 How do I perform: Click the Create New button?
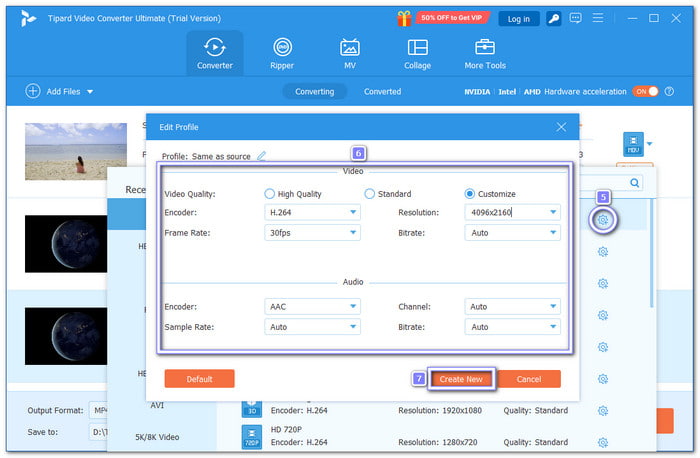click(x=461, y=379)
